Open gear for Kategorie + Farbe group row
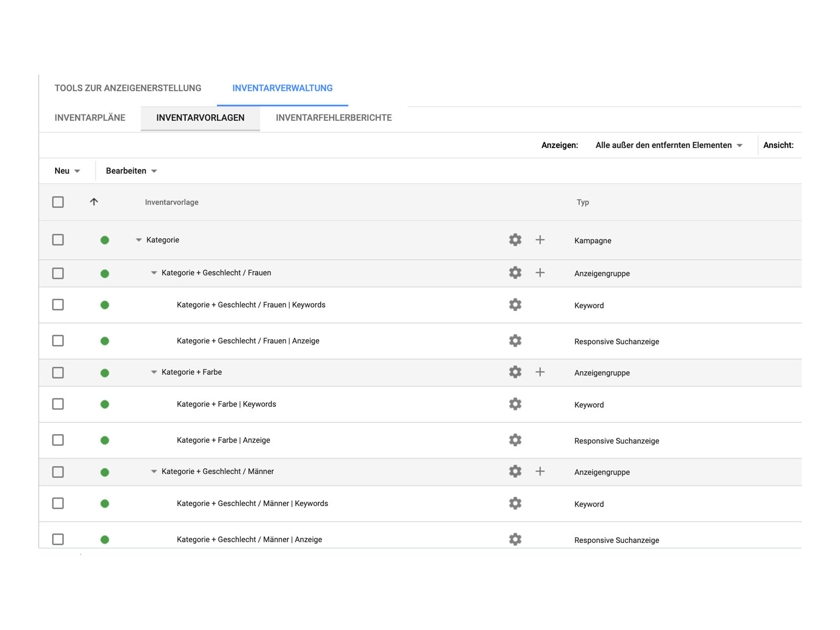This screenshot has height=630, width=840. [x=515, y=372]
